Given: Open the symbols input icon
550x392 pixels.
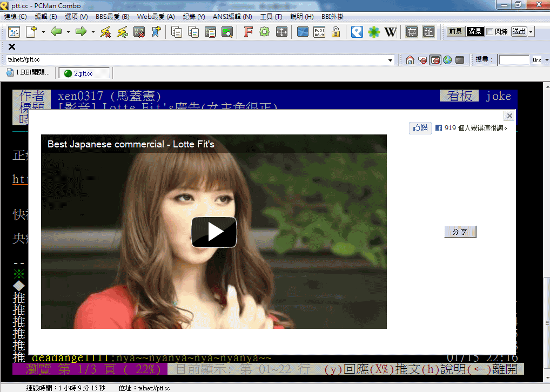Looking at the screenshot, I should pos(319,32).
